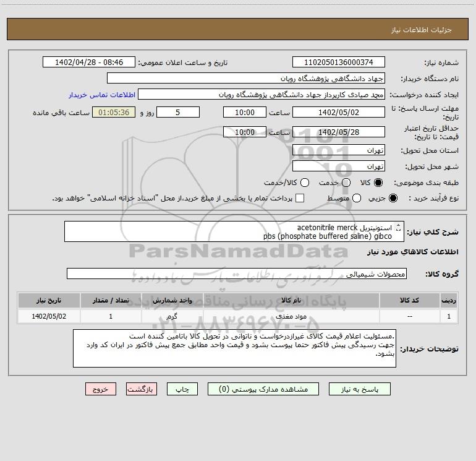Click the محصولات شیمیائی goods group field
Viewport: 476px width, 461px height.
237,274
